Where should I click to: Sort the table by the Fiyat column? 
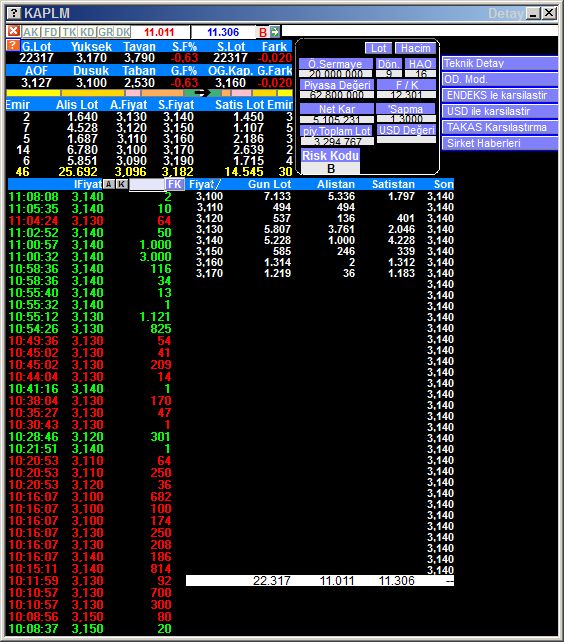pos(205,184)
